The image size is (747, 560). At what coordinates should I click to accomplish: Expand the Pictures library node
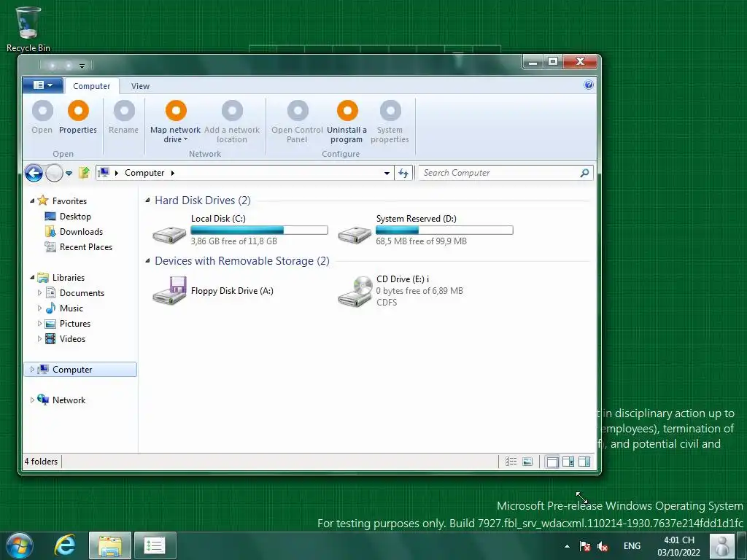pyautogui.click(x=39, y=323)
